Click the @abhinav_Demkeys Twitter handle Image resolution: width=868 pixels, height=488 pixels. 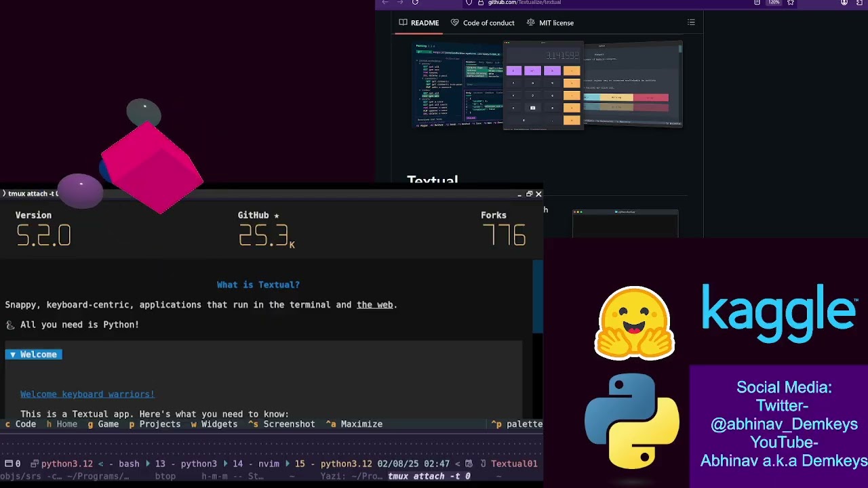click(x=784, y=424)
